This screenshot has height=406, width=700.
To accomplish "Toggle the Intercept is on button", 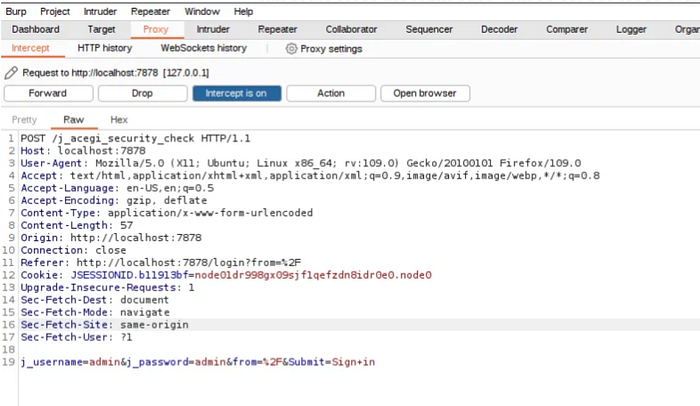I will pos(237,93).
